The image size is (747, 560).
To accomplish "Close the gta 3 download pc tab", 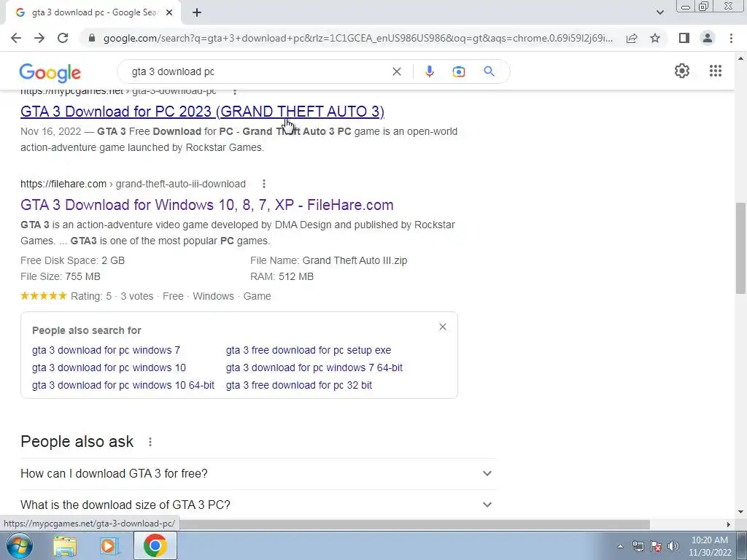I will click(x=169, y=12).
